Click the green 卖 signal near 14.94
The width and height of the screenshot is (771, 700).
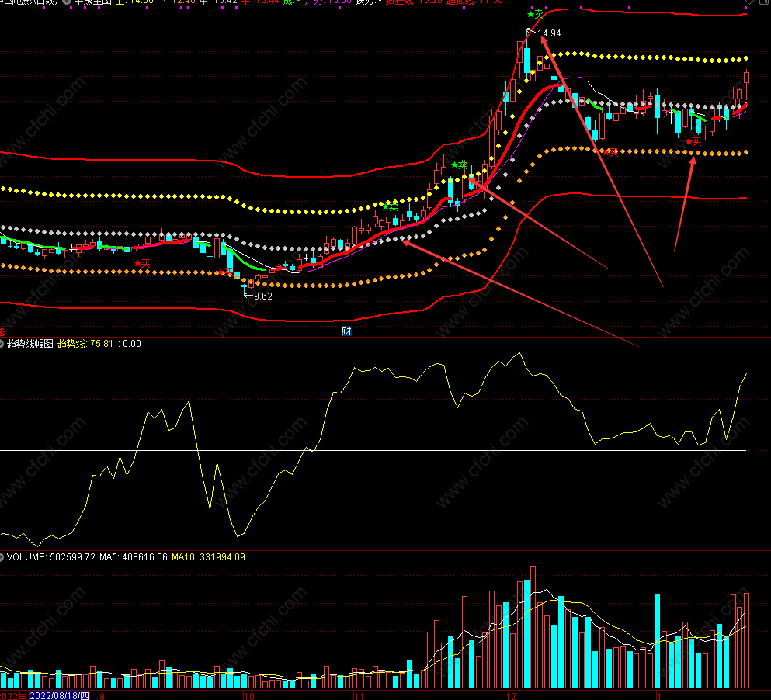pos(535,14)
